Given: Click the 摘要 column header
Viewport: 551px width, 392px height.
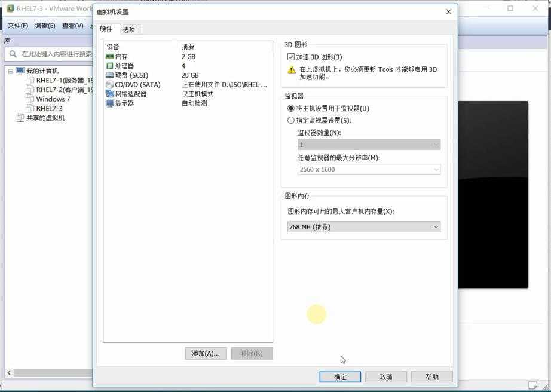Looking at the screenshot, I should point(188,47).
